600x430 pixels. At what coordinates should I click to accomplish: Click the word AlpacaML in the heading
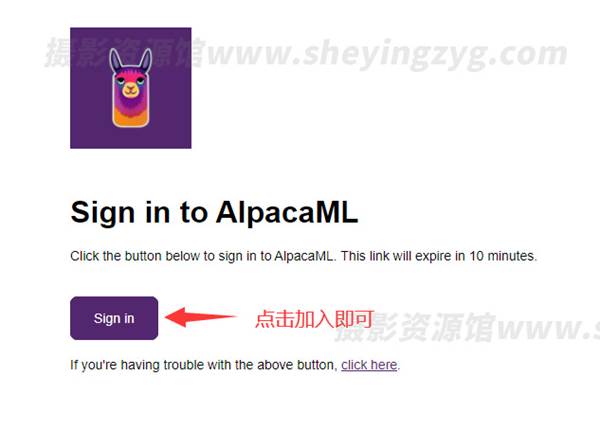tap(287, 212)
